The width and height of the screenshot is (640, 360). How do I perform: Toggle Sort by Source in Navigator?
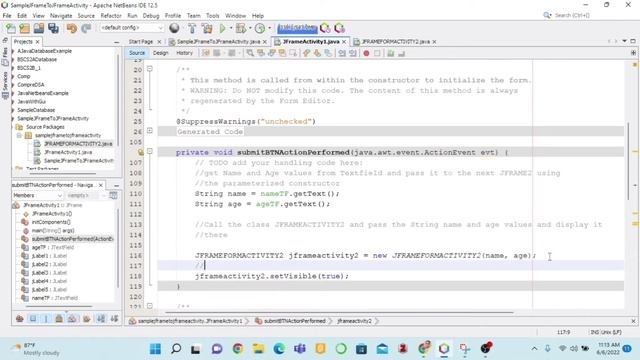click(x=114, y=318)
